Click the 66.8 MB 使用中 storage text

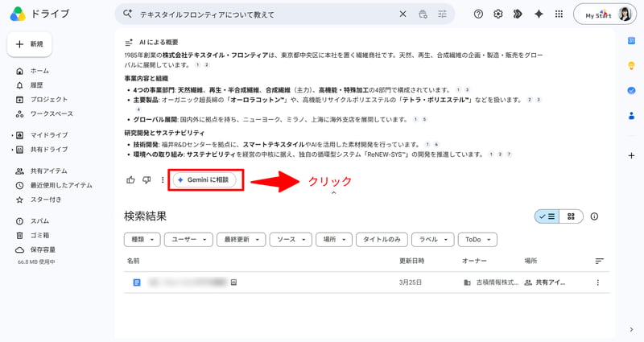(36, 262)
